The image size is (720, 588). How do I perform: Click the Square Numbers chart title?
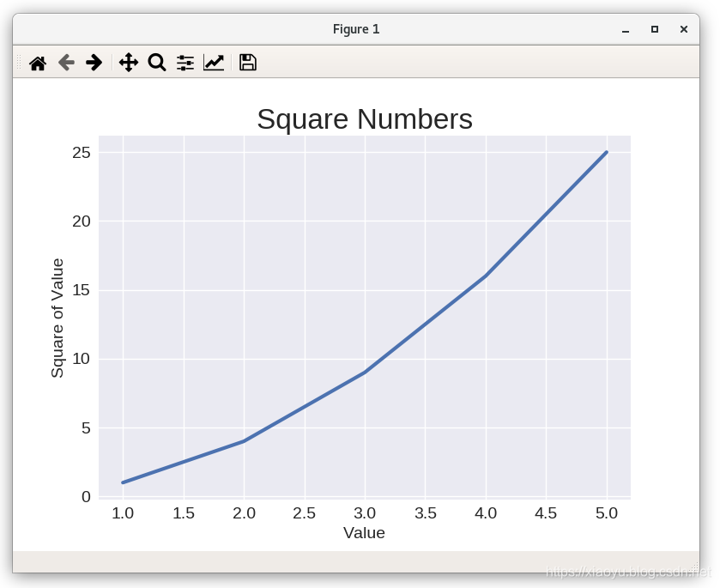pyautogui.click(x=365, y=119)
